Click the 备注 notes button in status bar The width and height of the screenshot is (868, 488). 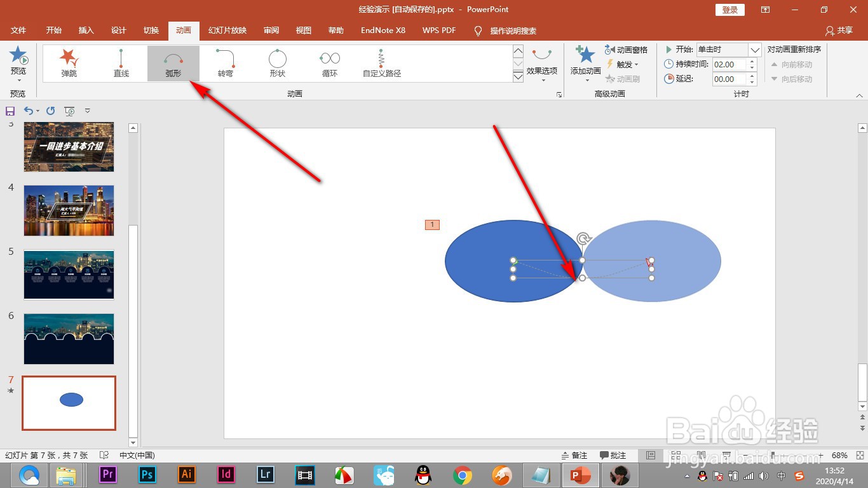574,456
